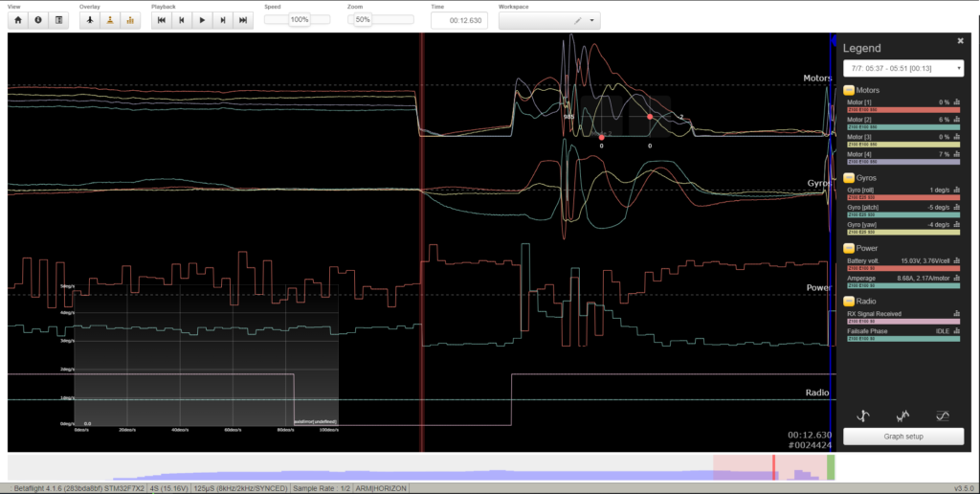Open analyser for RX Signal Received
The image size is (980, 494).
point(957,314)
